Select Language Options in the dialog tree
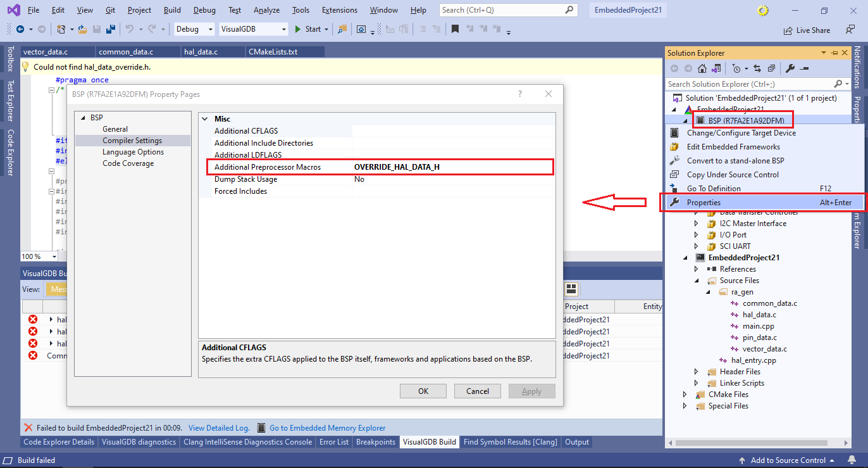This screenshot has height=468, width=868. coord(133,152)
